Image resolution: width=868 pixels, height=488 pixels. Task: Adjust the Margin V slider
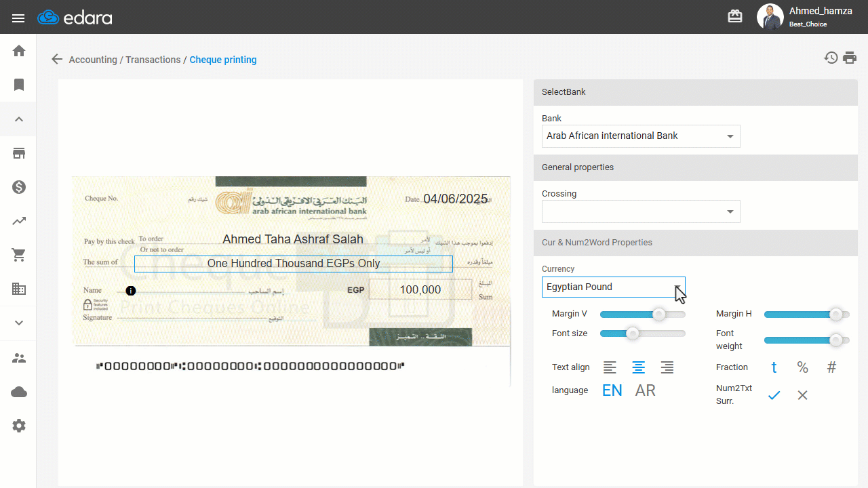coord(643,314)
